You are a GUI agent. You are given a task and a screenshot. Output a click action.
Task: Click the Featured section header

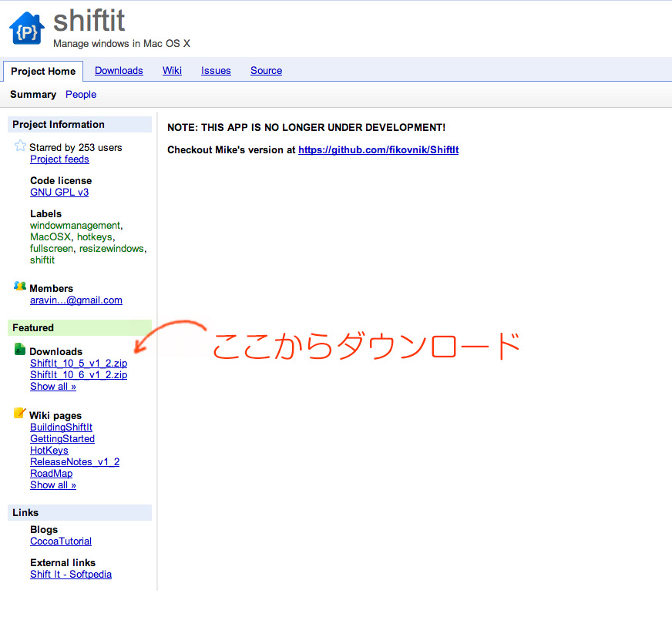(x=79, y=327)
